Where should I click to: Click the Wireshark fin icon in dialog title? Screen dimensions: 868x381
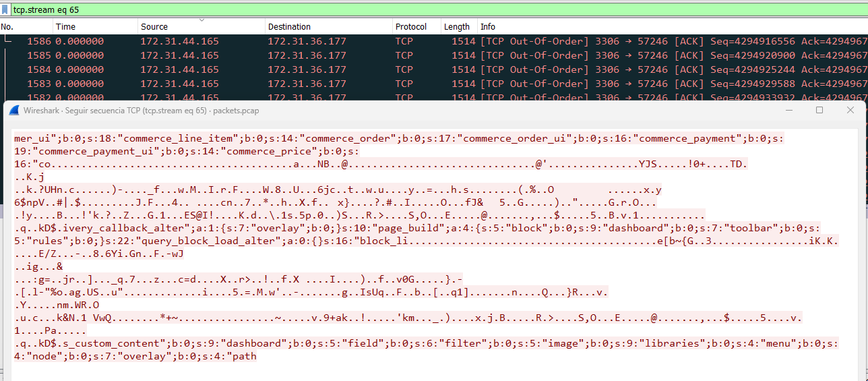click(14, 110)
